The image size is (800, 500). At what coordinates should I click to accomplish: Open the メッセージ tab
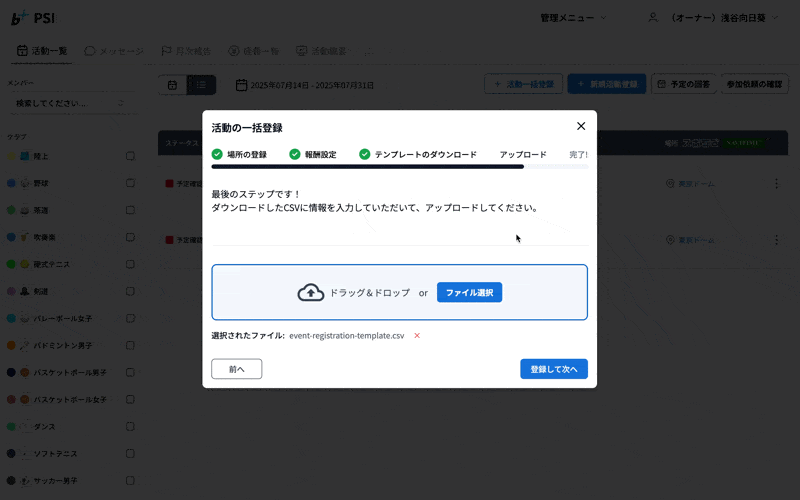(114, 51)
